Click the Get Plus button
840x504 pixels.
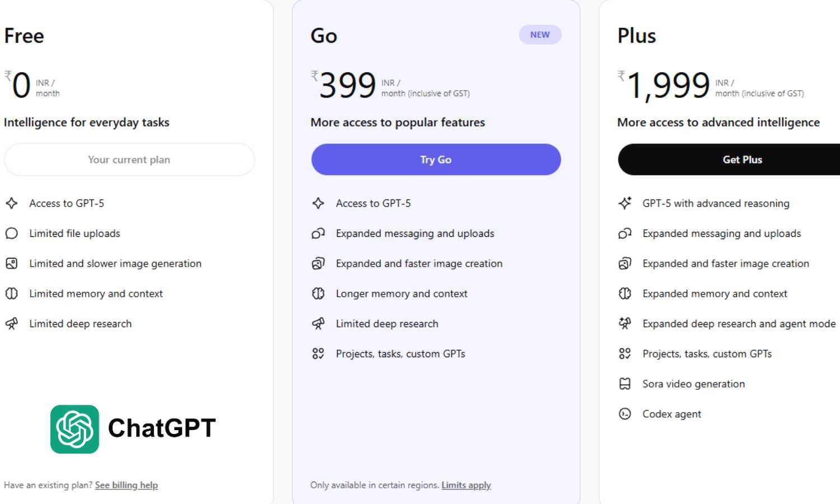tap(742, 160)
